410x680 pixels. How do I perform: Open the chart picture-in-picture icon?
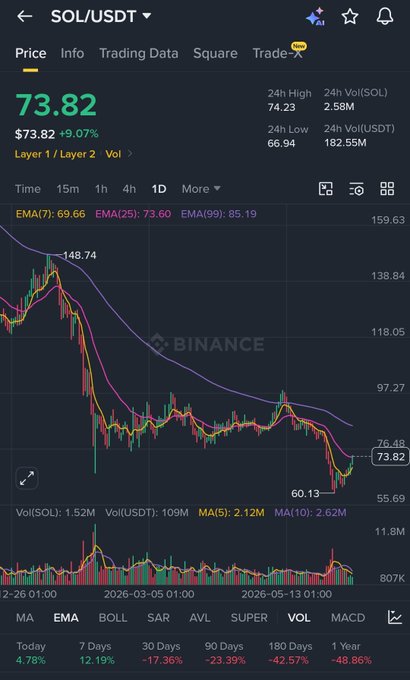pyautogui.click(x=325, y=189)
